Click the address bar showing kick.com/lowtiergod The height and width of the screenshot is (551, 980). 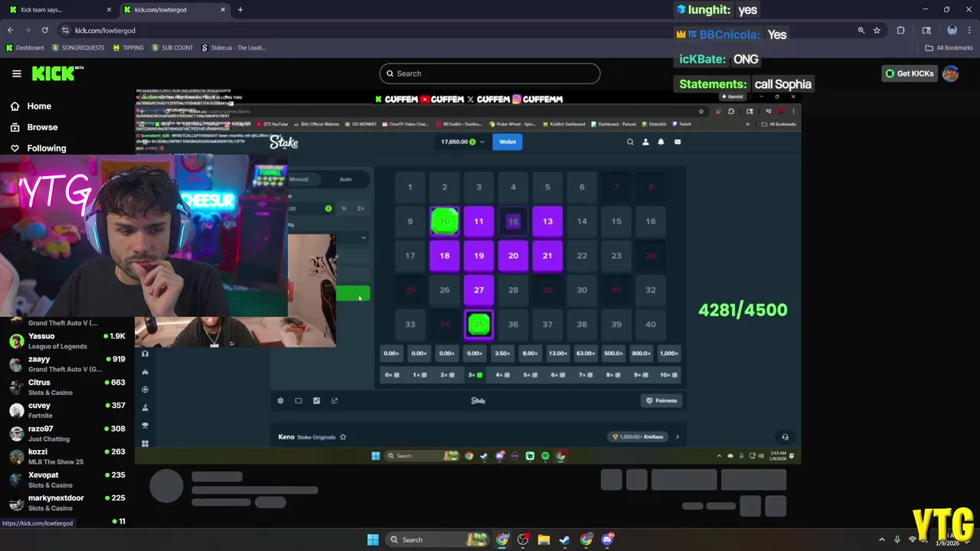[459, 30]
